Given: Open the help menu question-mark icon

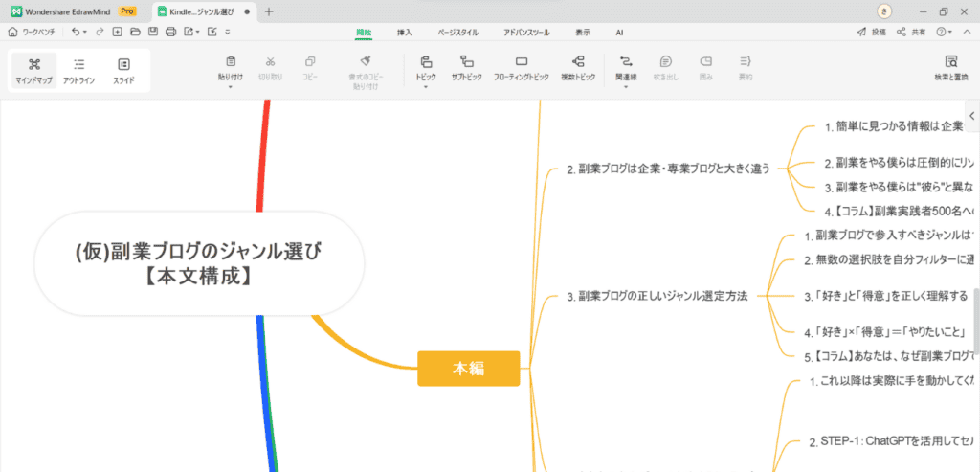Looking at the screenshot, I should pos(940,32).
